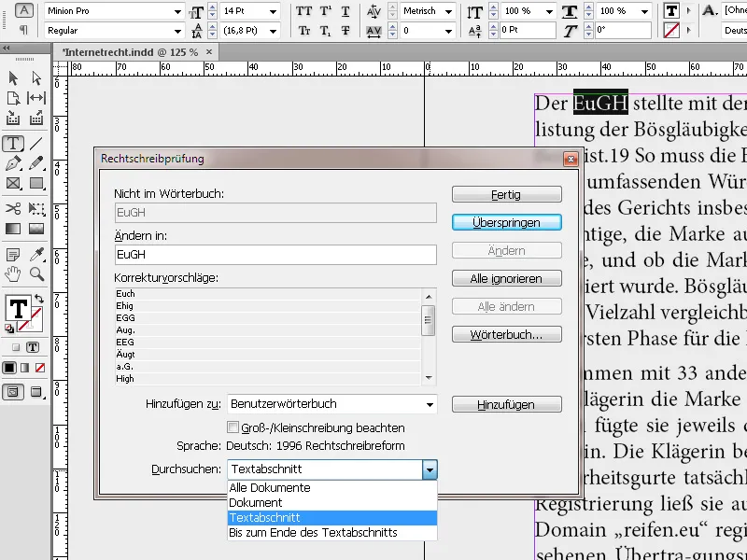Toggle Small Caps (Tt) formatting
Viewport: 747px width, 560px height.
point(304,31)
